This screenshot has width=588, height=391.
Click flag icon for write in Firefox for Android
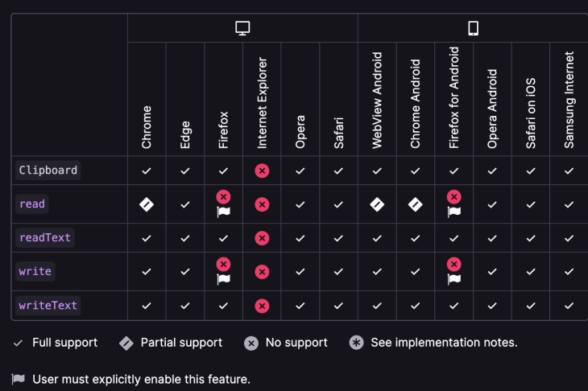454,279
